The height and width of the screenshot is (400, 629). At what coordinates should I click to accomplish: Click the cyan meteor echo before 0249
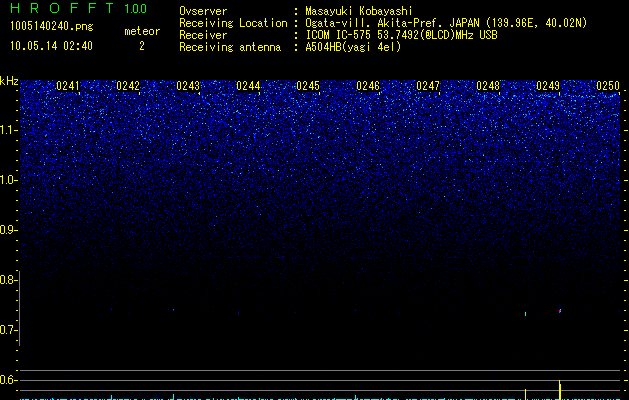tap(525, 314)
